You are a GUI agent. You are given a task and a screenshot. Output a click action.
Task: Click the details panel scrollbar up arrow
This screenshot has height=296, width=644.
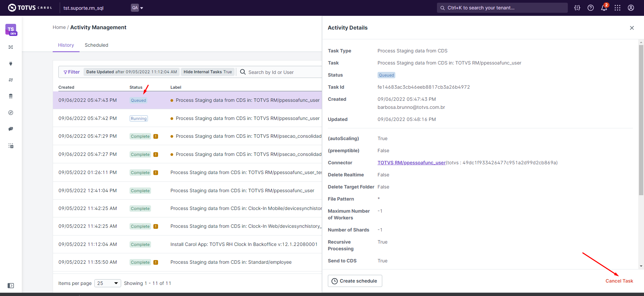pos(641,42)
